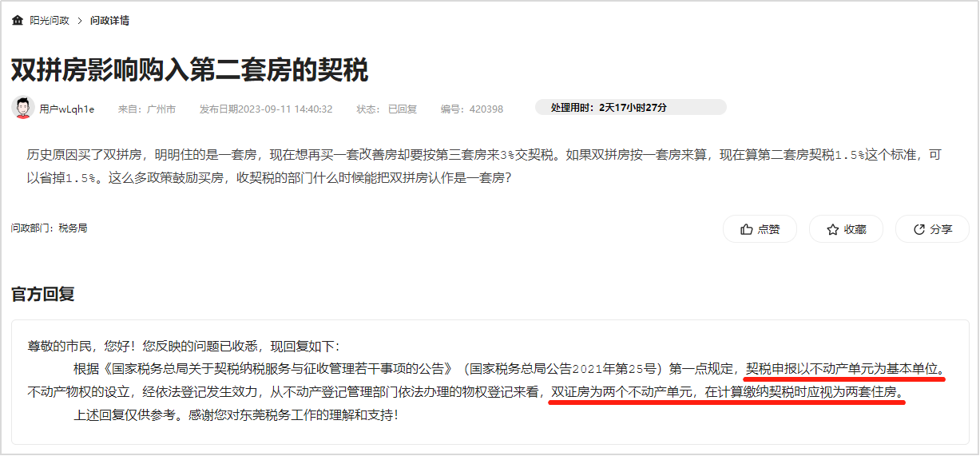Click the 分享 share button
Screen dimensions: 980x456
(932, 229)
